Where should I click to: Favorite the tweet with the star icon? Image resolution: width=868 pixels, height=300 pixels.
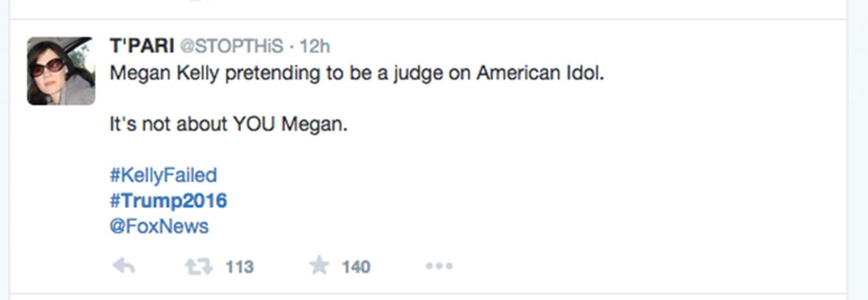click(x=320, y=266)
